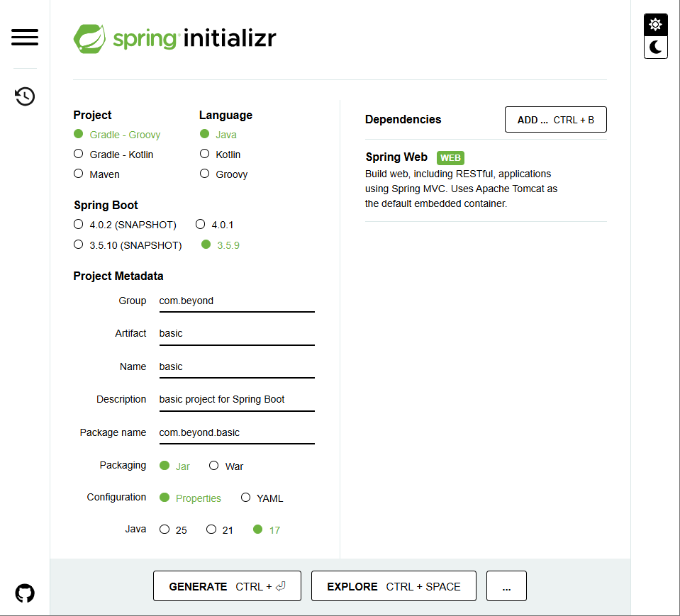Image resolution: width=680 pixels, height=616 pixels.
Task: Click the Spring Boot heading
Action: (x=106, y=205)
